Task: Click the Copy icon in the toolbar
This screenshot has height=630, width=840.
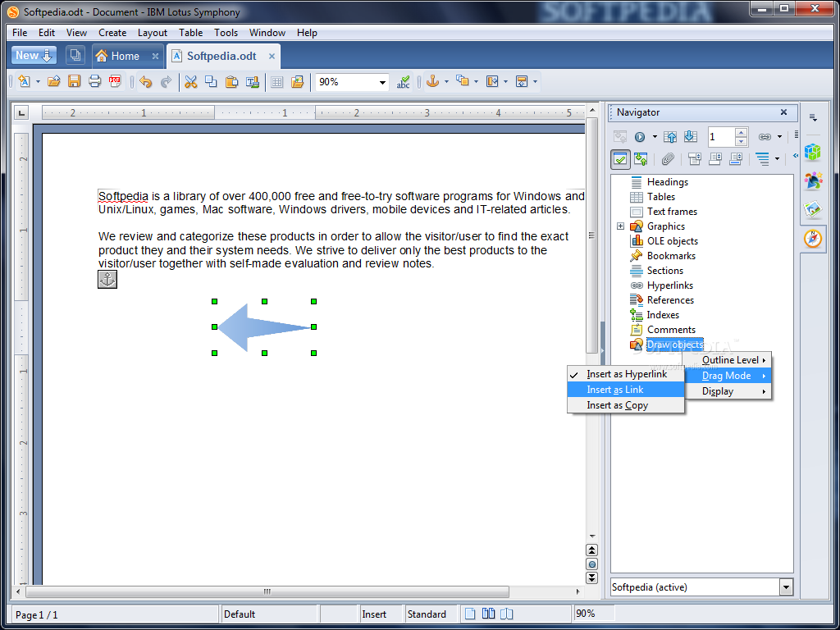Action: coord(211,81)
